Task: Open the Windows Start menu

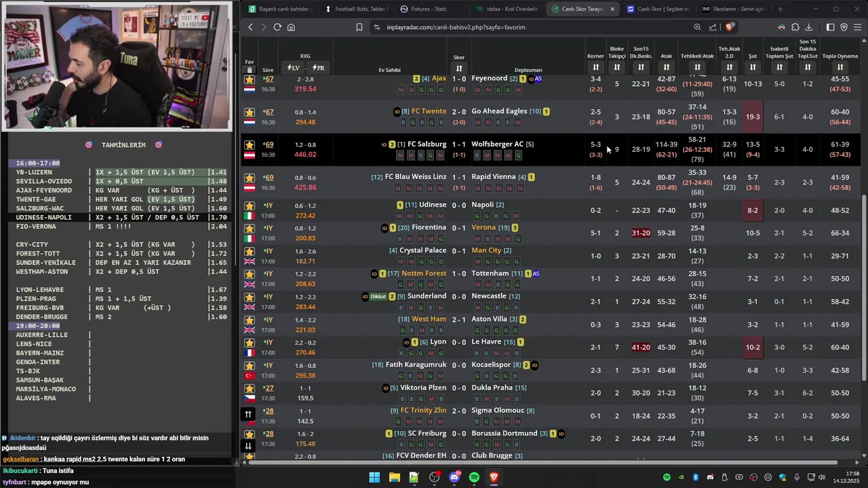Action: (374, 477)
